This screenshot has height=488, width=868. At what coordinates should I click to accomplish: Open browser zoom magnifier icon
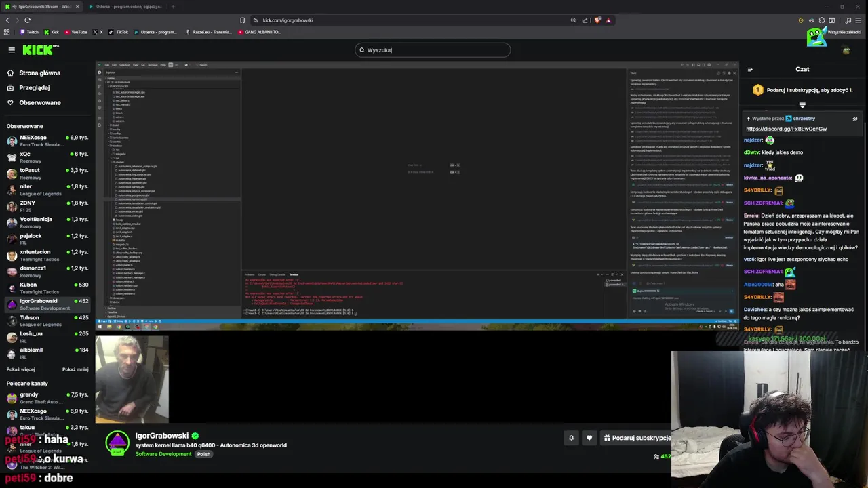pyautogui.click(x=573, y=20)
